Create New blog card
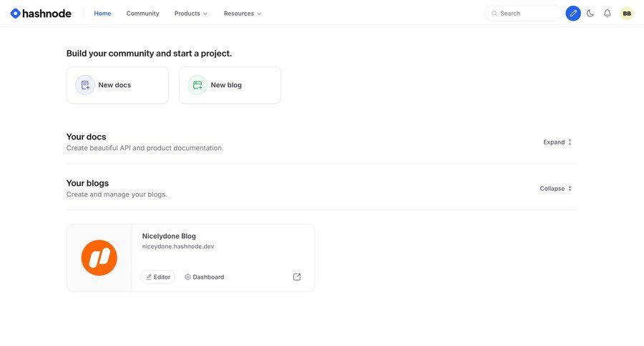644x346 pixels. point(230,85)
